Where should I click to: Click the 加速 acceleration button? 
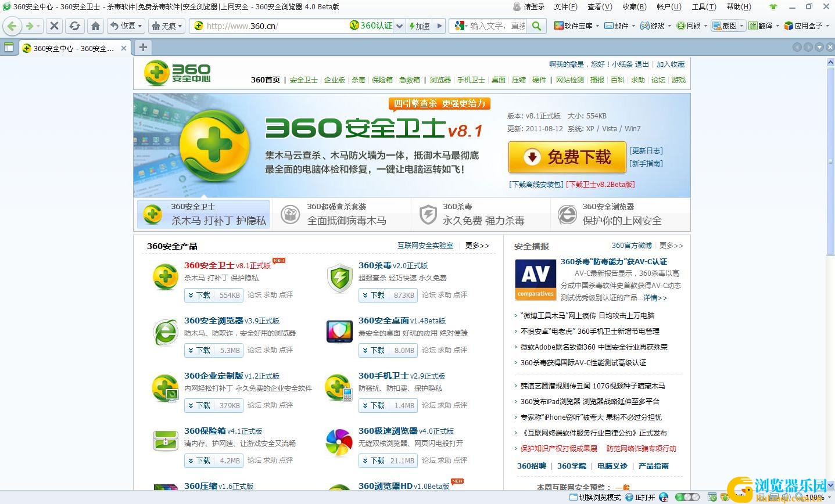(x=420, y=26)
